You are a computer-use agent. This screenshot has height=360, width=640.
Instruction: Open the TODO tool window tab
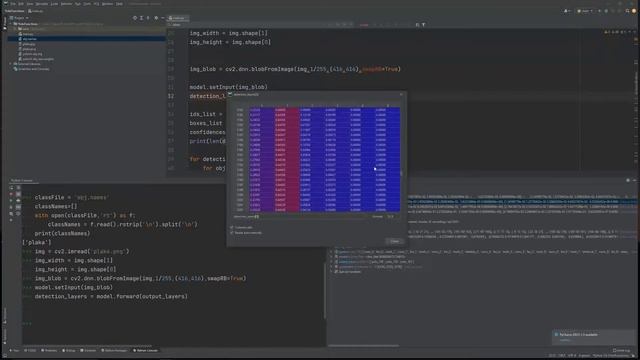click(30, 350)
